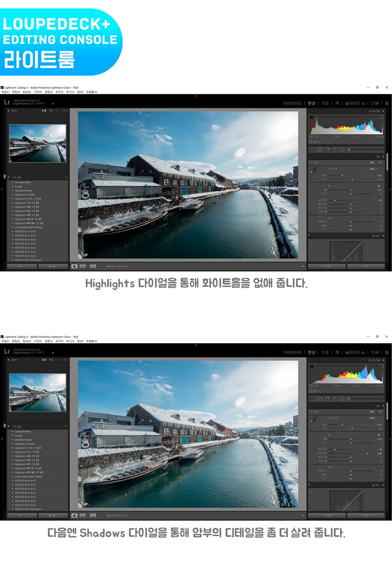Click 초기화 reset button in lower window
Screen dimensions: 392x588
tap(366, 515)
